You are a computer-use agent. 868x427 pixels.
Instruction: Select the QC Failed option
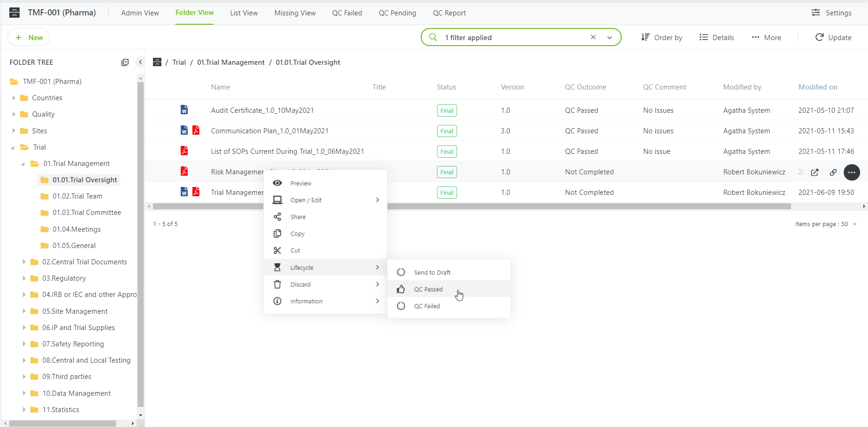(427, 306)
